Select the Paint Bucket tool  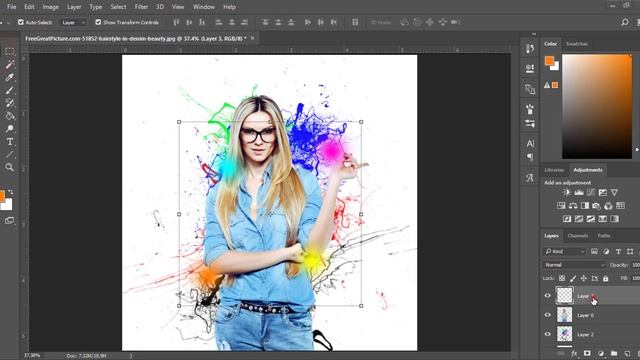[x=9, y=116]
